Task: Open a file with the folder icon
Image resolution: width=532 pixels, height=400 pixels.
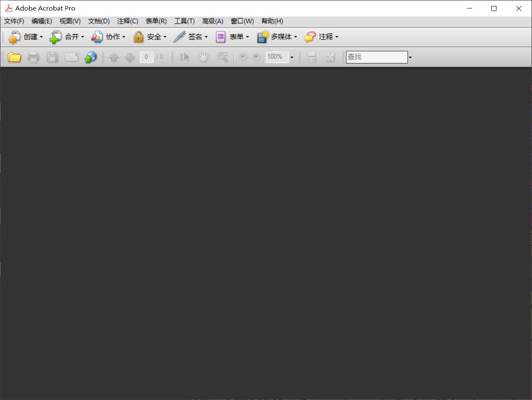Action: [14, 57]
